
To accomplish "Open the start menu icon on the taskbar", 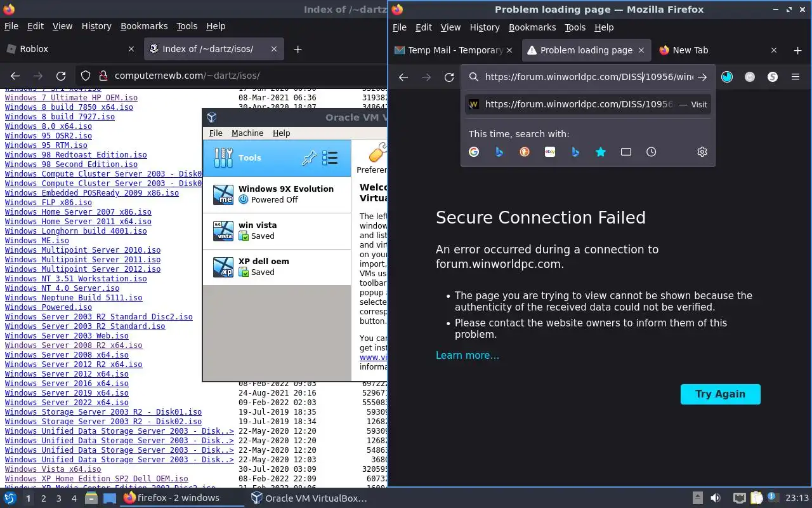I will [x=10, y=498].
